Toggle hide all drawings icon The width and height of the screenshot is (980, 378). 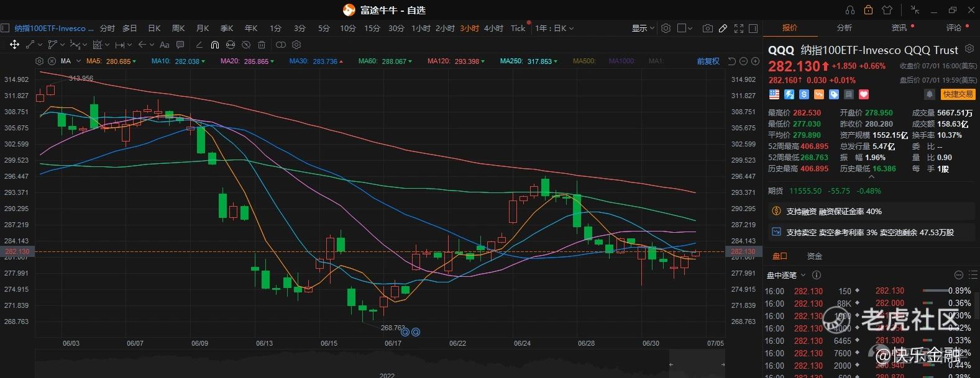tap(246, 45)
